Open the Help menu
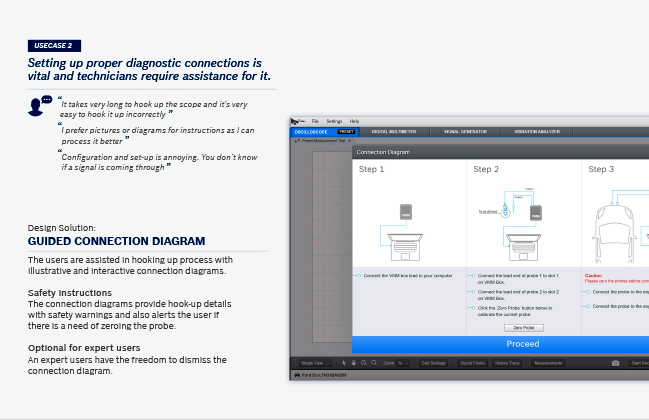The width and height of the screenshot is (649, 420). click(x=354, y=121)
